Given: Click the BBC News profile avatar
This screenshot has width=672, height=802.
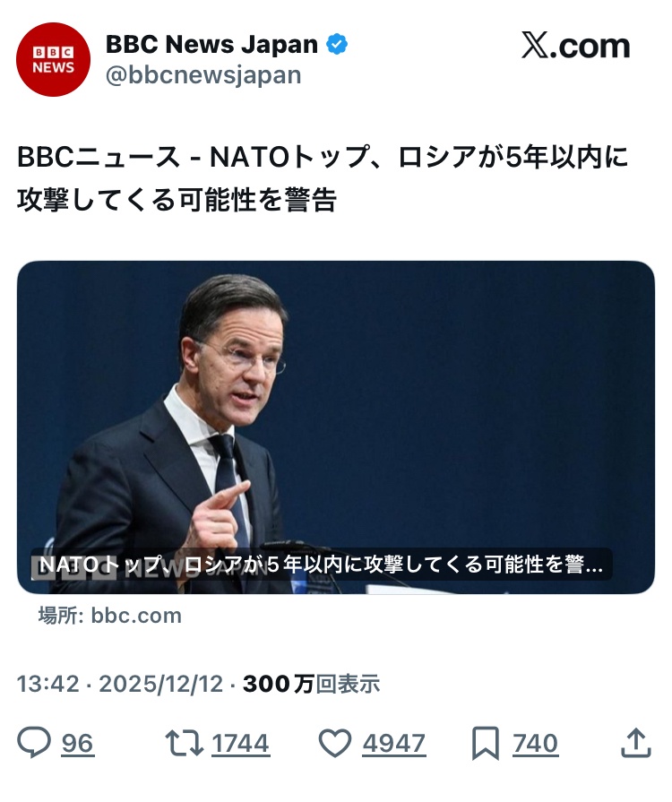Looking at the screenshot, I should (54, 59).
